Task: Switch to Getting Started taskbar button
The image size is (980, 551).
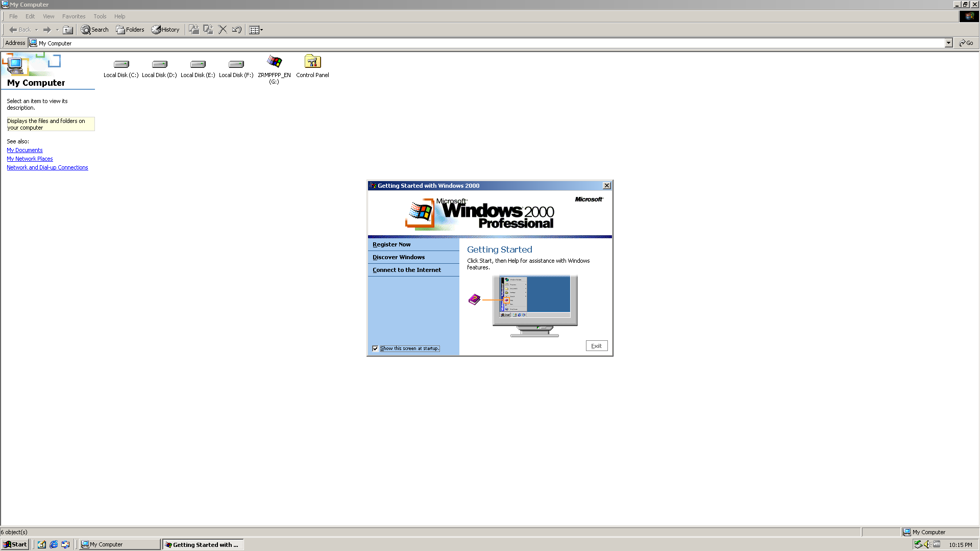Action: 203,544
